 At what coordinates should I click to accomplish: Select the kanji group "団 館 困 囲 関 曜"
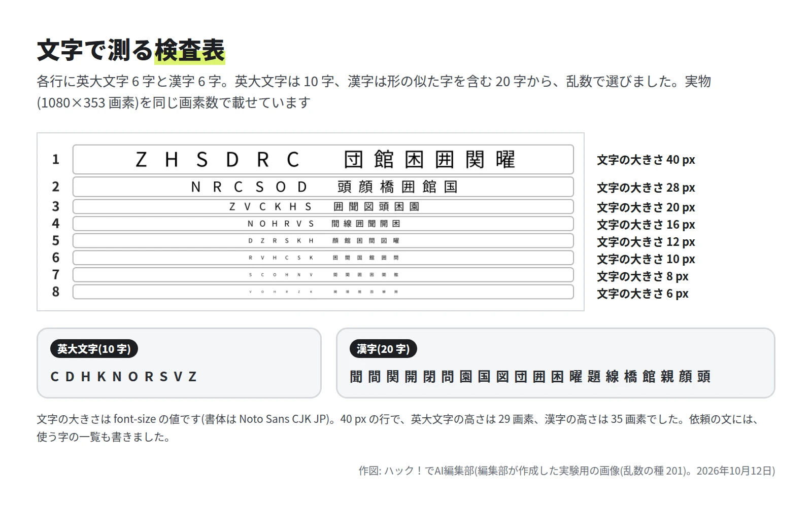click(429, 159)
